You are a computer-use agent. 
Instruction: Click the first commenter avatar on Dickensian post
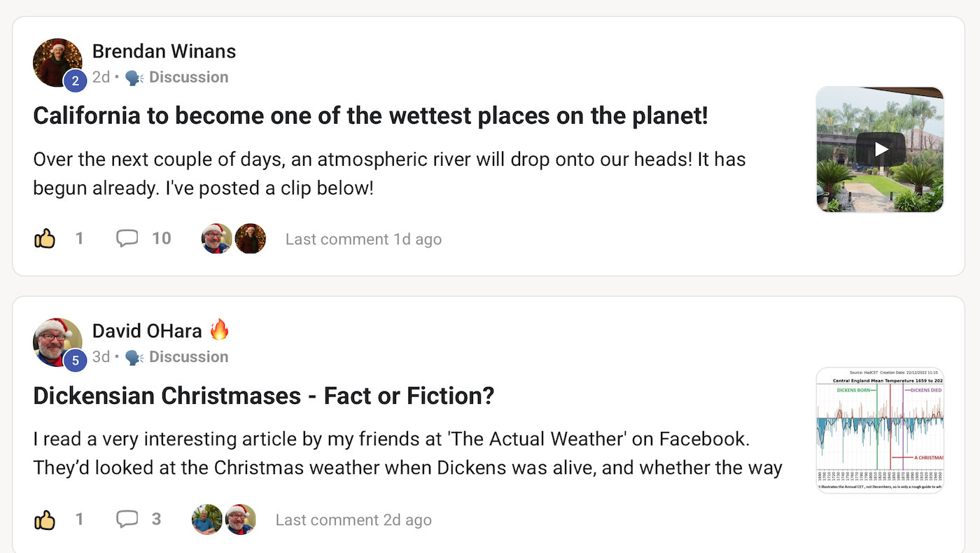click(207, 519)
